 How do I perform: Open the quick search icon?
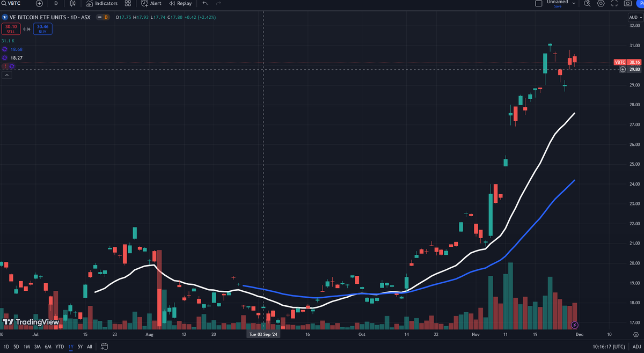click(x=587, y=3)
